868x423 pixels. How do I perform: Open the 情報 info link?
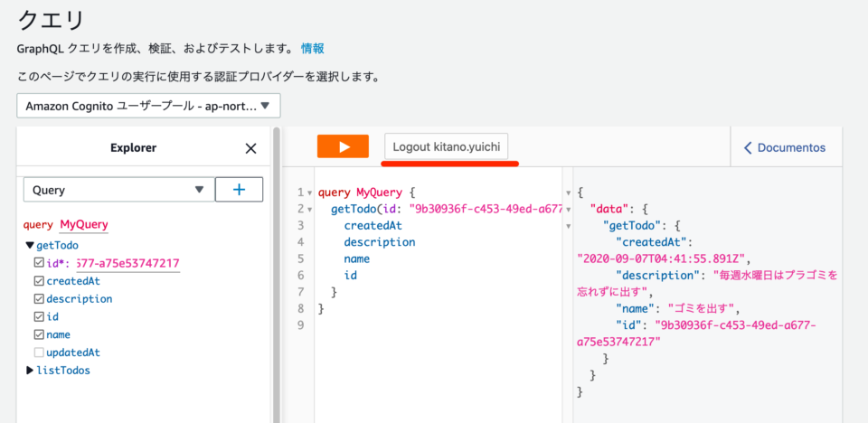313,49
